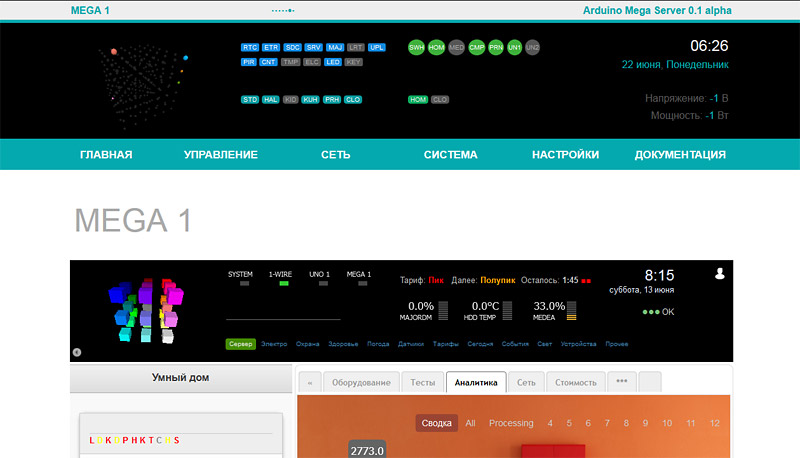Open the УПРАВЛЕНИЕ menu item
Image resolution: width=800 pixels, height=458 pixels.
point(221,155)
